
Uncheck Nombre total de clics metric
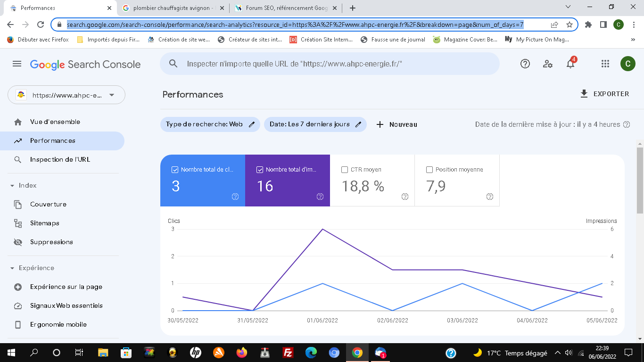pyautogui.click(x=175, y=170)
